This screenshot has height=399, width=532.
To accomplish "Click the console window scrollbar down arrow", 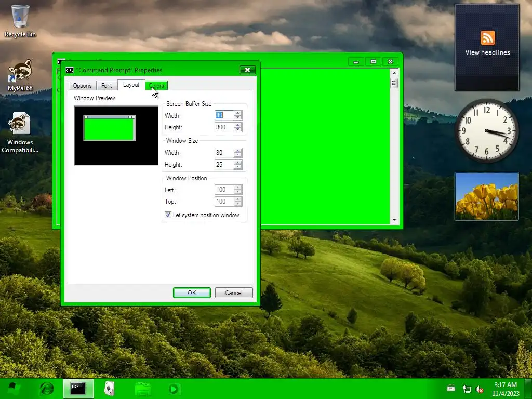I will [x=394, y=220].
